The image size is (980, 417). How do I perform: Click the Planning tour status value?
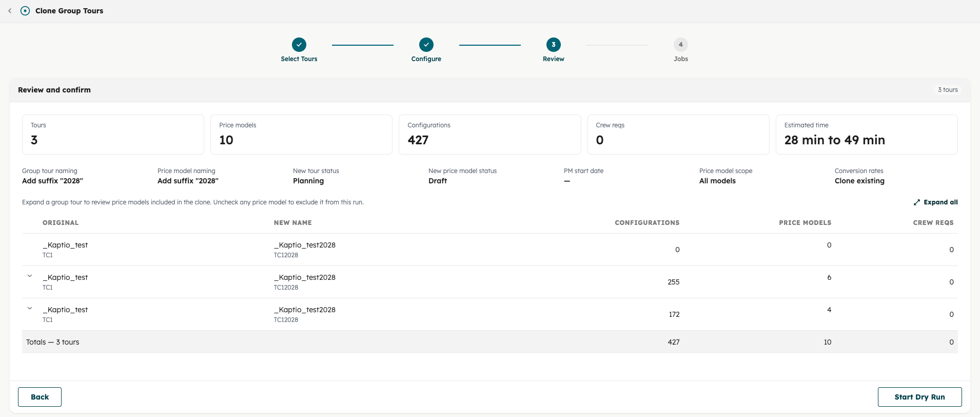tap(308, 181)
